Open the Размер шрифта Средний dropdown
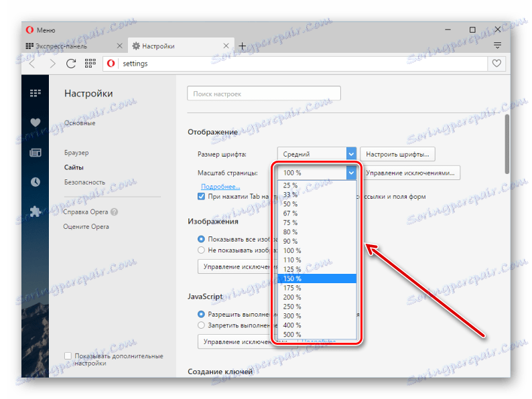This screenshot has height=399, width=532. tap(316, 154)
